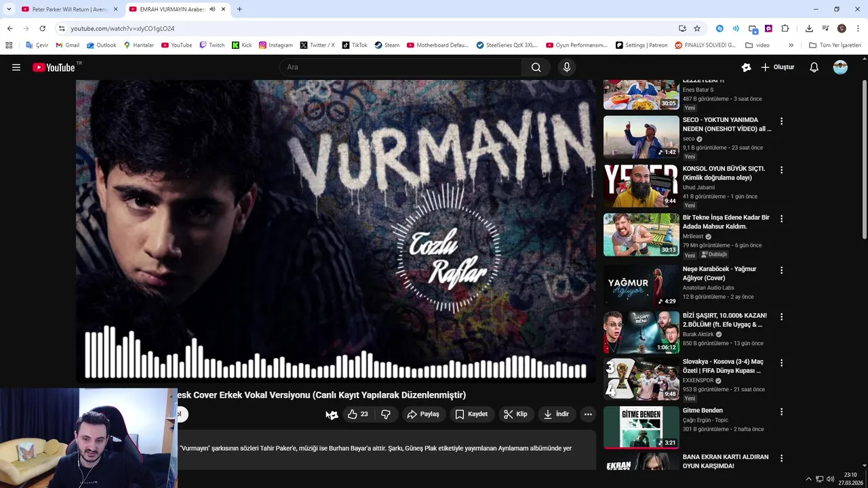This screenshot has width=868, height=488.
Task: Open the account avatar menu
Action: [x=840, y=67]
